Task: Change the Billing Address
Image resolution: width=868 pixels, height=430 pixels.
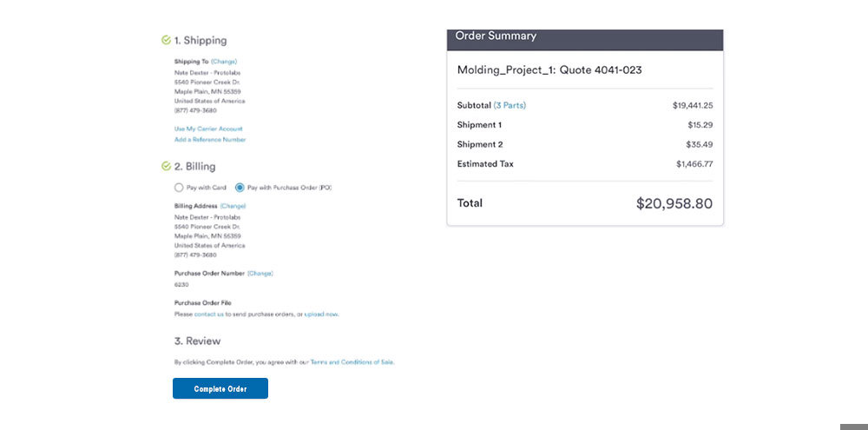Action: point(233,206)
